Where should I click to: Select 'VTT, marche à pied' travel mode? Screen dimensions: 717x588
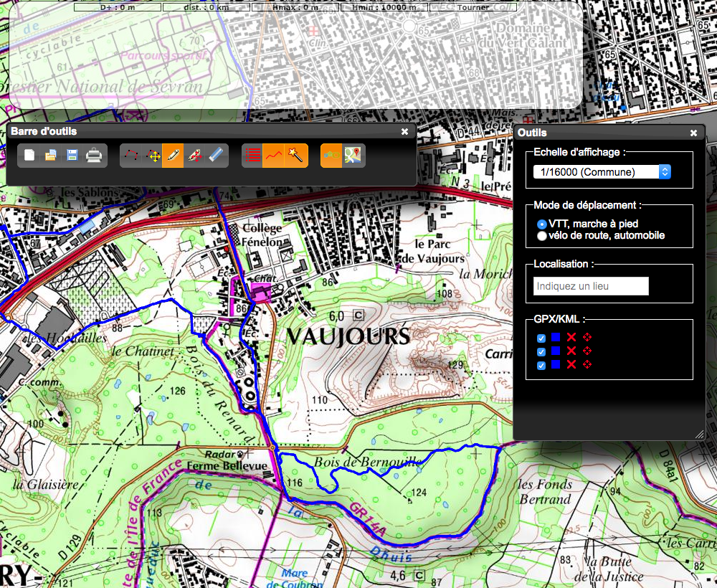(542, 224)
